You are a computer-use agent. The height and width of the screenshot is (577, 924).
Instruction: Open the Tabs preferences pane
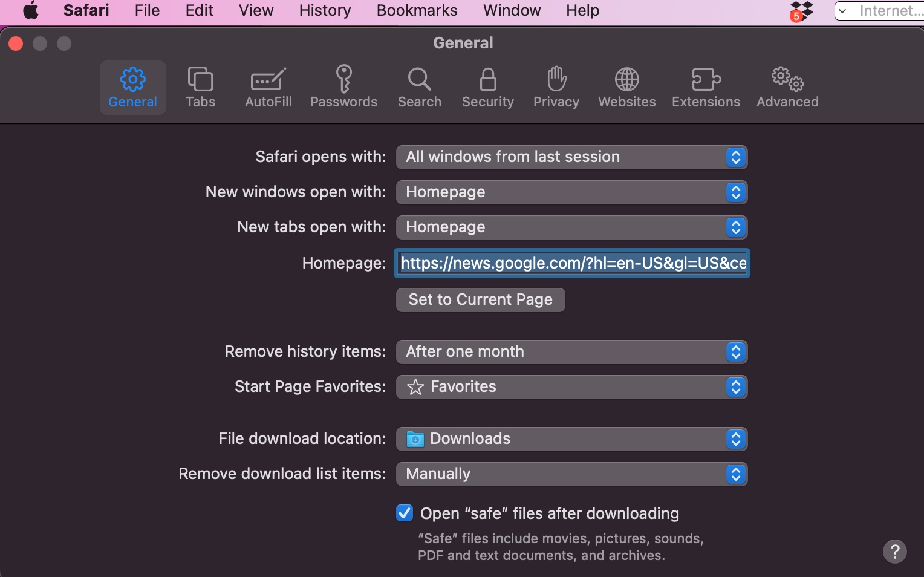[200, 88]
